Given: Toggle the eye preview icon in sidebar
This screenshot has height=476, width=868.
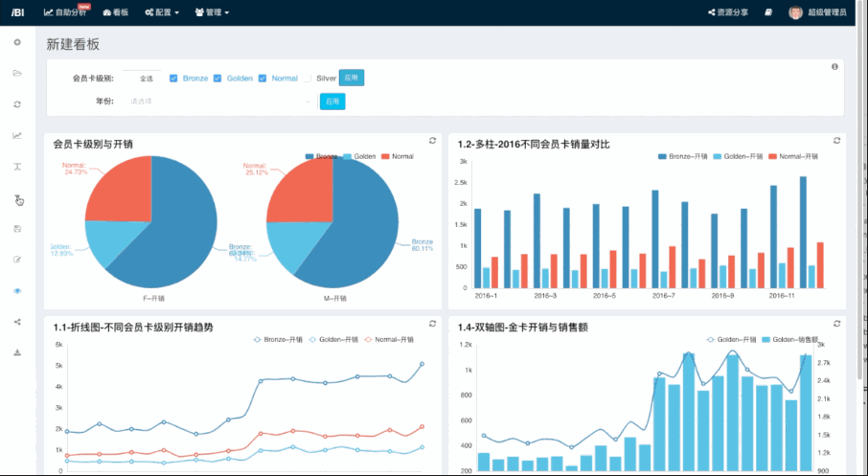Looking at the screenshot, I should pos(17,290).
